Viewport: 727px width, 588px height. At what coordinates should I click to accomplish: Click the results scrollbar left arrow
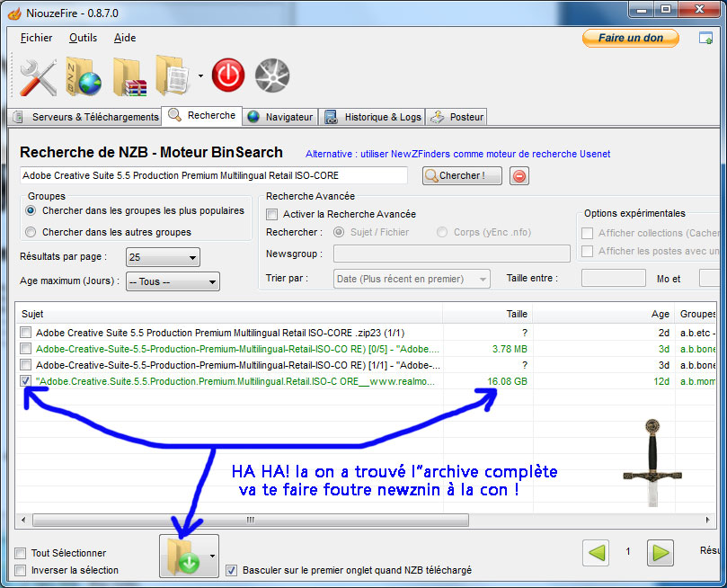23,520
